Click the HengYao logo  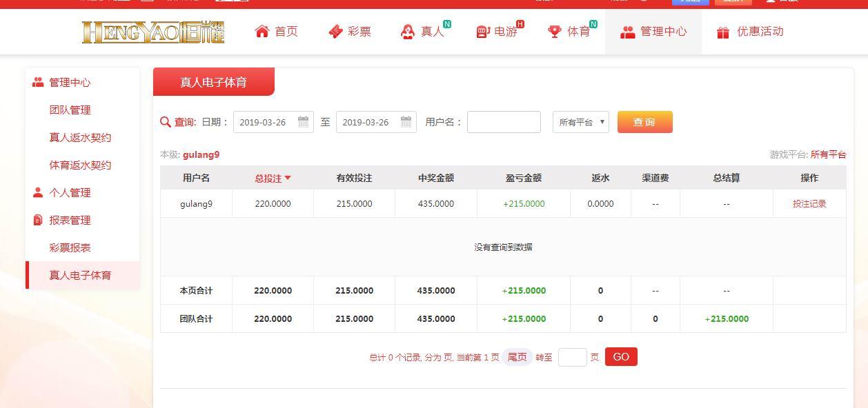153,32
